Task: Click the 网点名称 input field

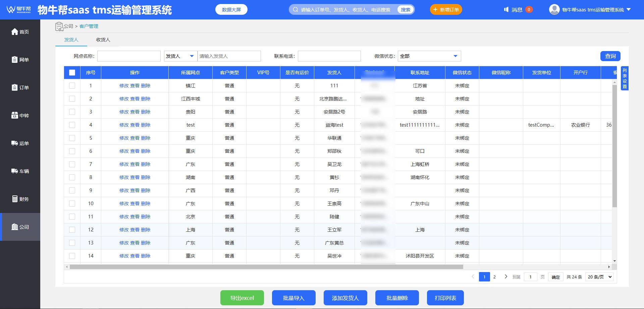Action: click(x=129, y=56)
